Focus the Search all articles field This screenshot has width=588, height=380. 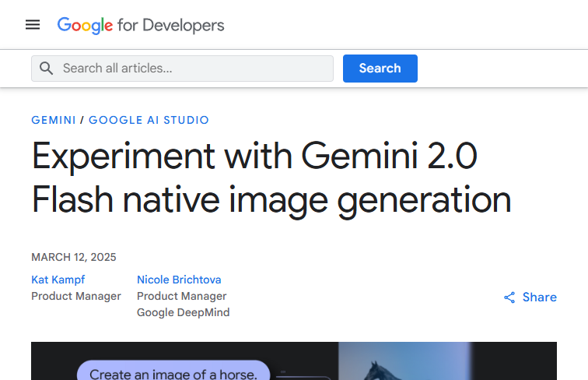pos(182,69)
